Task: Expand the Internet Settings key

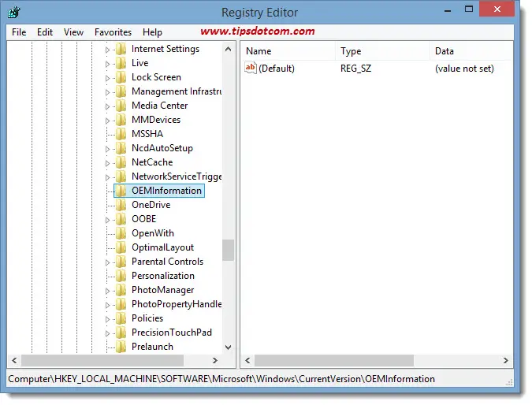Action: pos(109,49)
